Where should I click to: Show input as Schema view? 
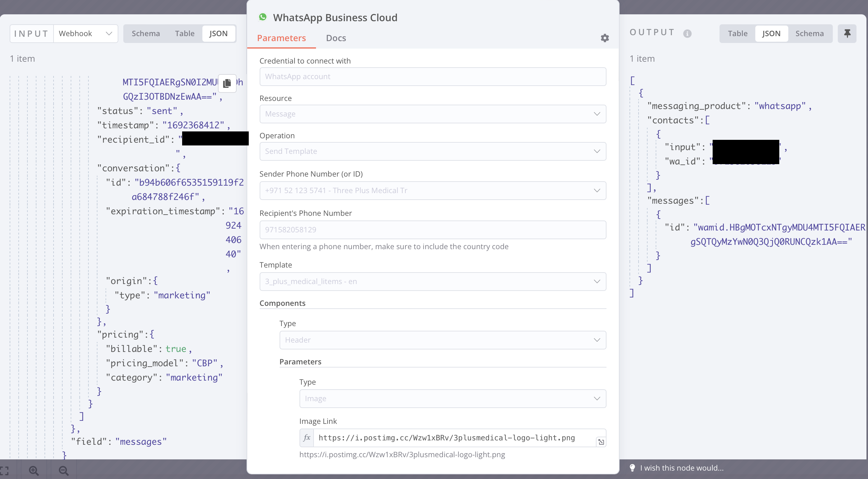click(x=146, y=33)
